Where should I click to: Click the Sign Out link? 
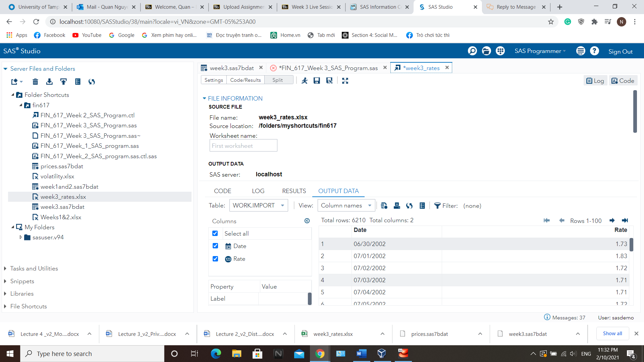[620, 51]
